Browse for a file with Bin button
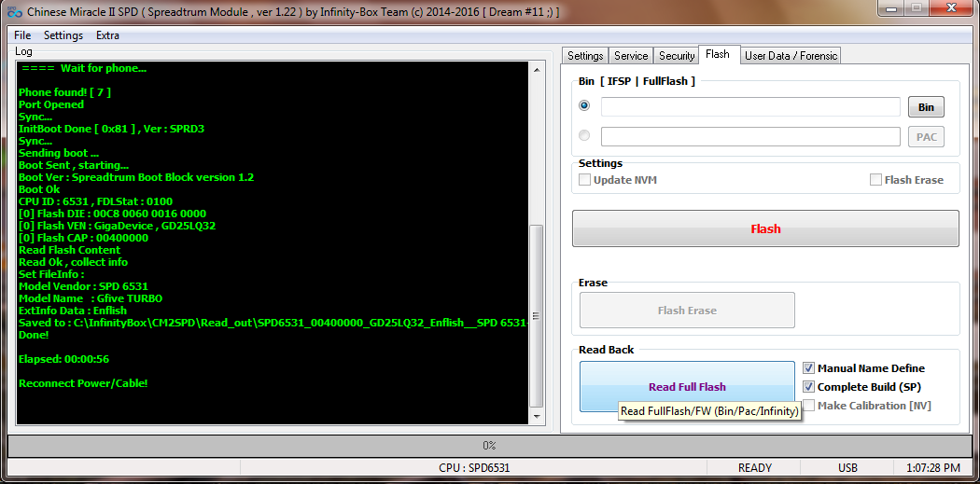Image resolution: width=980 pixels, height=484 pixels. pyautogui.click(x=926, y=107)
